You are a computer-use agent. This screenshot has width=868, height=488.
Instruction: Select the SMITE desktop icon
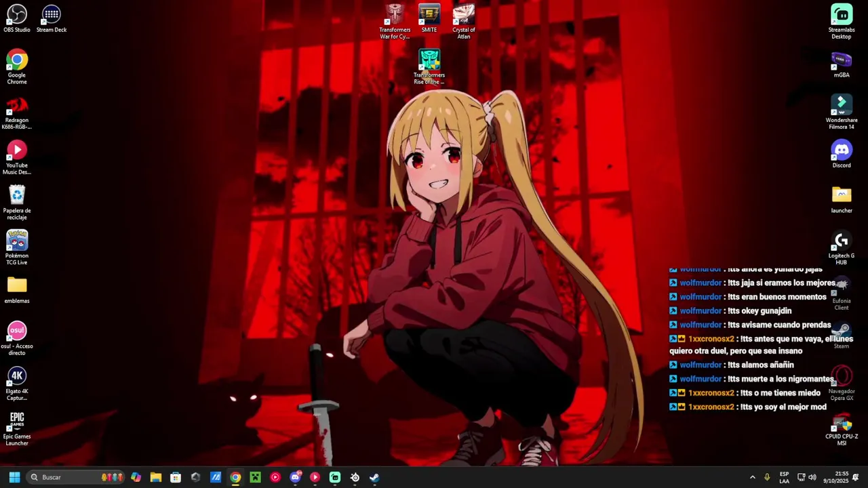click(x=429, y=19)
